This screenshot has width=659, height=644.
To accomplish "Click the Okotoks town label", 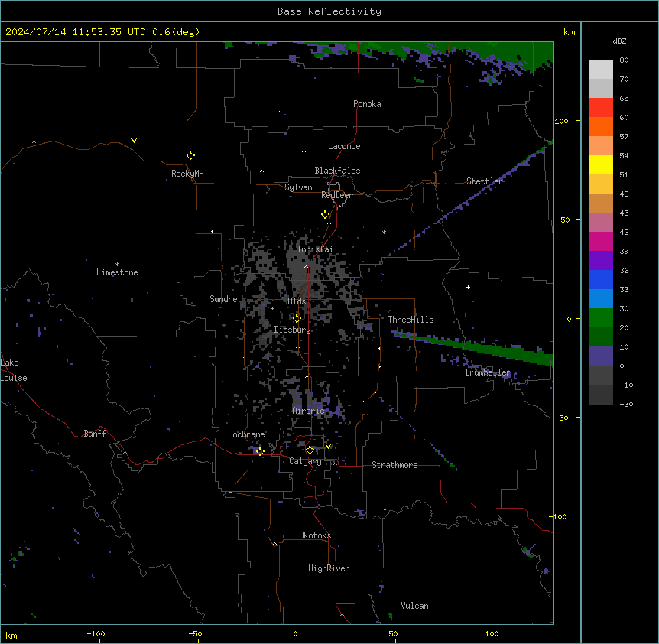I will (315, 535).
